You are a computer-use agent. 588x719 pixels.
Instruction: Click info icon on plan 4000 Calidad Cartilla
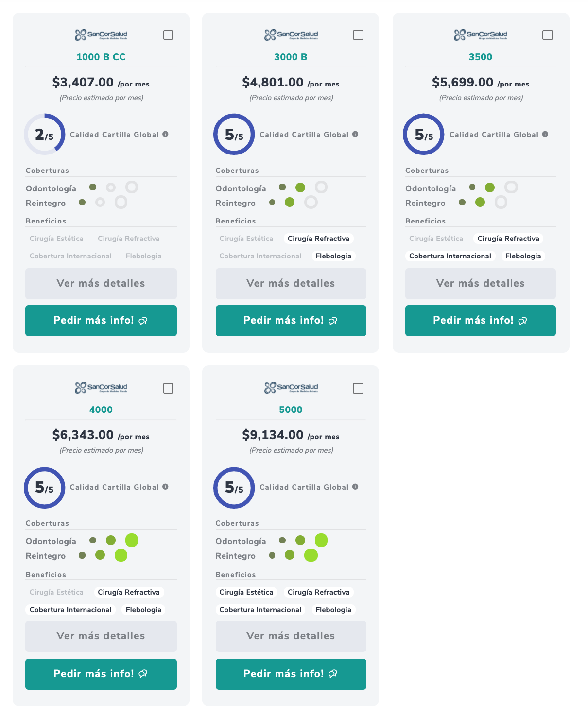click(x=166, y=487)
